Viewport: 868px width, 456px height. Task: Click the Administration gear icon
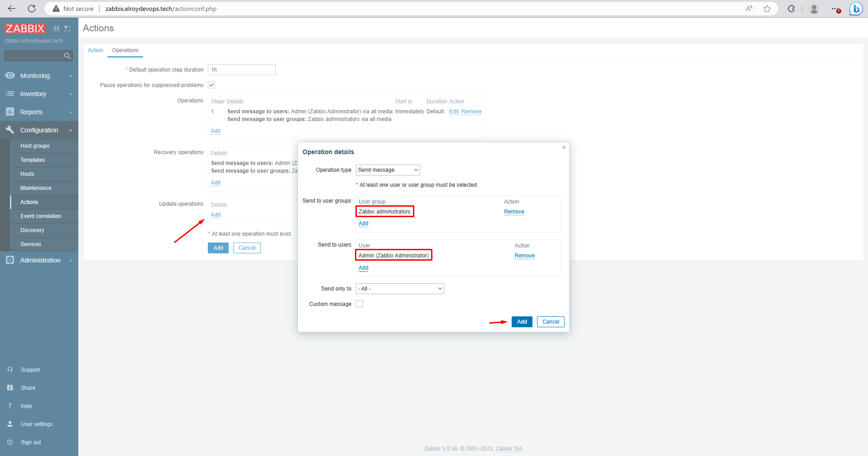[10, 260]
